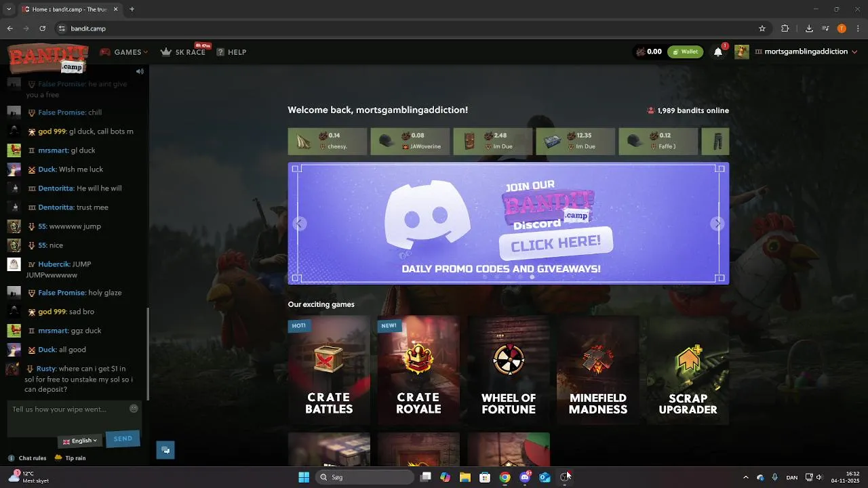Click cheesy. 0.14 recent win card
Viewport: 868px width, 488px height.
point(328,141)
